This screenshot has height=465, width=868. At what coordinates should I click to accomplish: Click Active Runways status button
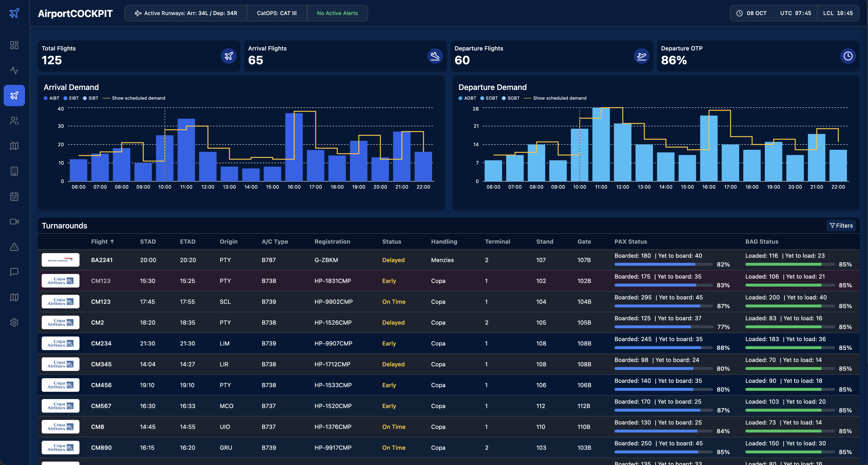[186, 13]
